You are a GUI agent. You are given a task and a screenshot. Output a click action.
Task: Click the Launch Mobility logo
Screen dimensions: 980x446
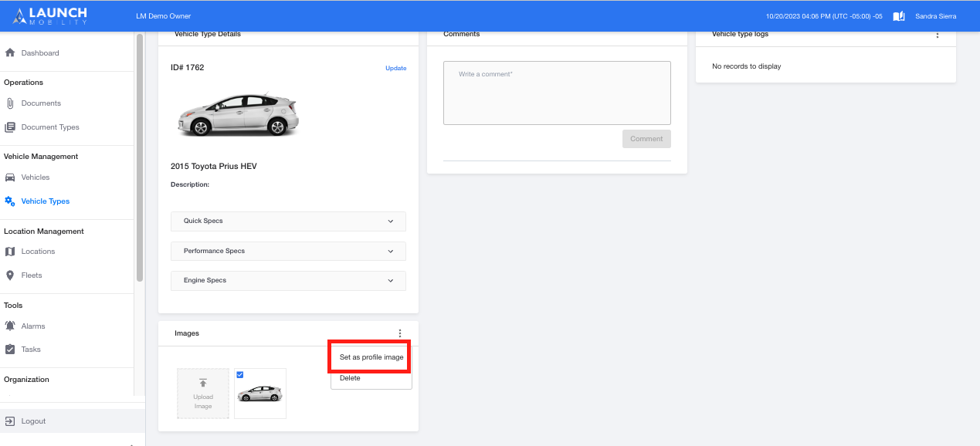click(x=49, y=15)
